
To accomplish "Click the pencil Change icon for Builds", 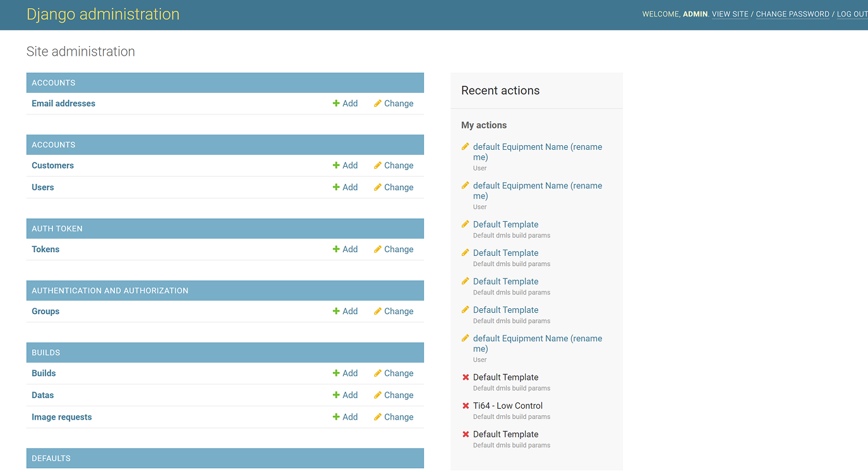I will [x=378, y=373].
